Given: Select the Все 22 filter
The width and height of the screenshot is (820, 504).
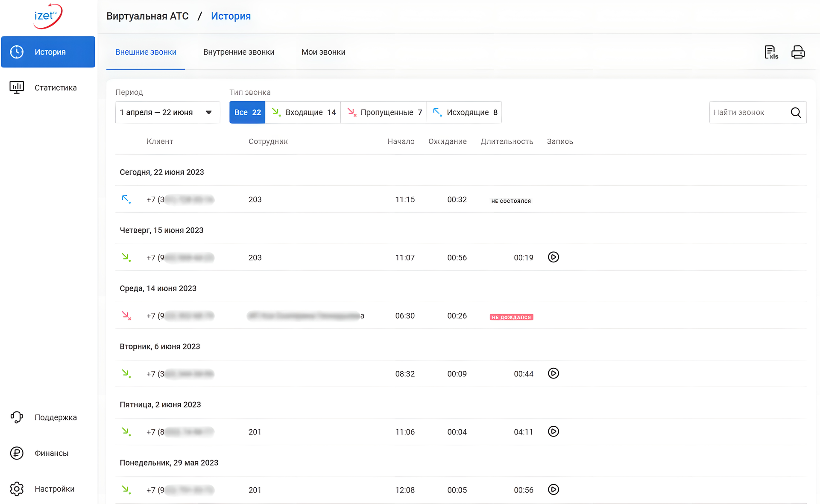Looking at the screenshot, I should tap(247, 112).
